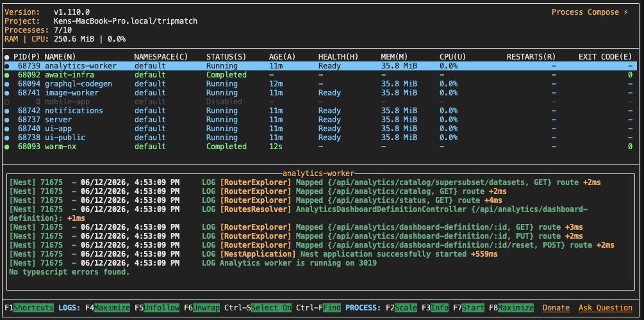This screenshot has width=644, height=320.
Task: Click the Process Compose title text
Action: pyautogui.click(x=585, y=12)
